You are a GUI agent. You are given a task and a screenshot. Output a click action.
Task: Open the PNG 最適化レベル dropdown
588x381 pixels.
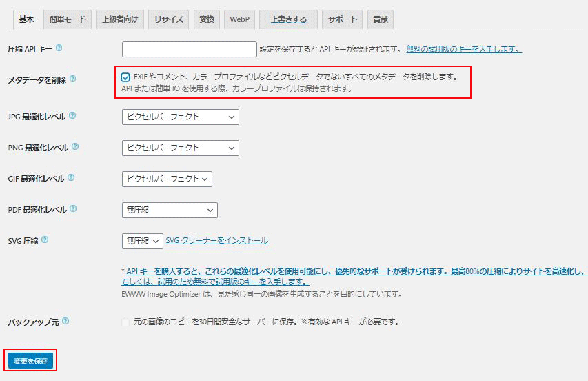pos(180,148)
